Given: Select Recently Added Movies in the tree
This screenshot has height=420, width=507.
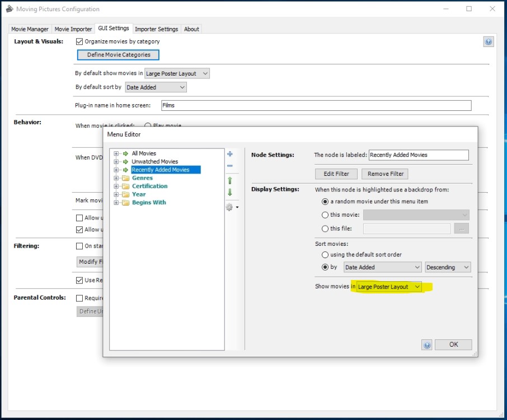Looking at the screenshot, I should point(166,170).
